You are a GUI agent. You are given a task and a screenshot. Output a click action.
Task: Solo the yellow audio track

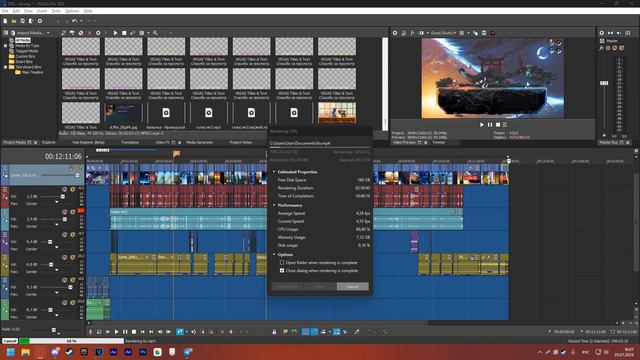[x=73, y=258]
